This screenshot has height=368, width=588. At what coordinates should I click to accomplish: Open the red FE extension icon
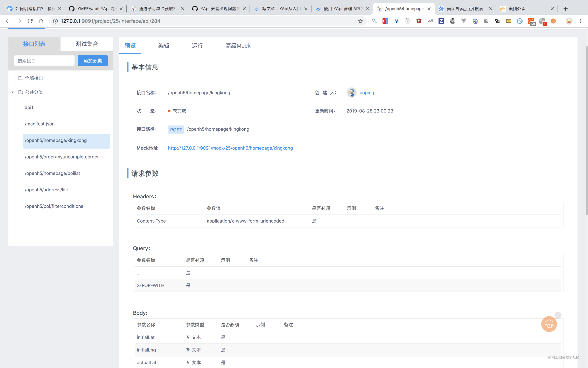[385, 21]
